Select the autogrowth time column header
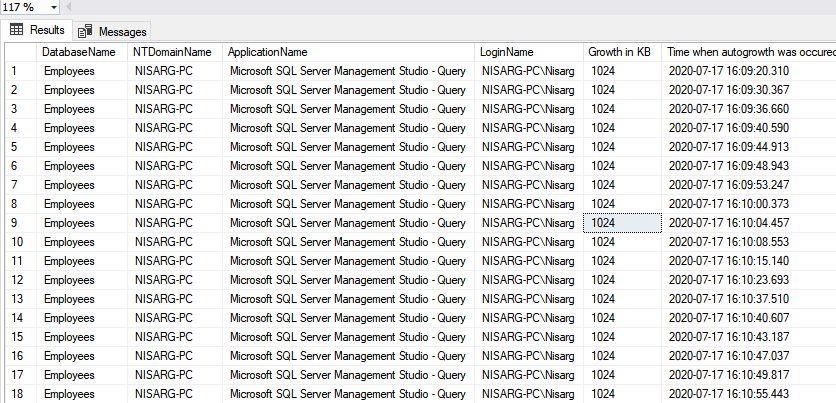This screenshot has height=403, width=836. tap(749, 52)
